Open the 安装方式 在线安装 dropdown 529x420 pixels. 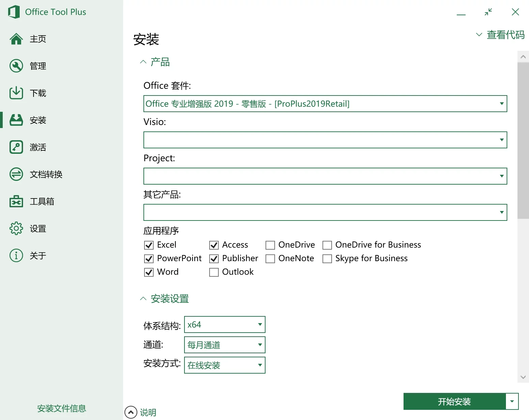(224, 365)
